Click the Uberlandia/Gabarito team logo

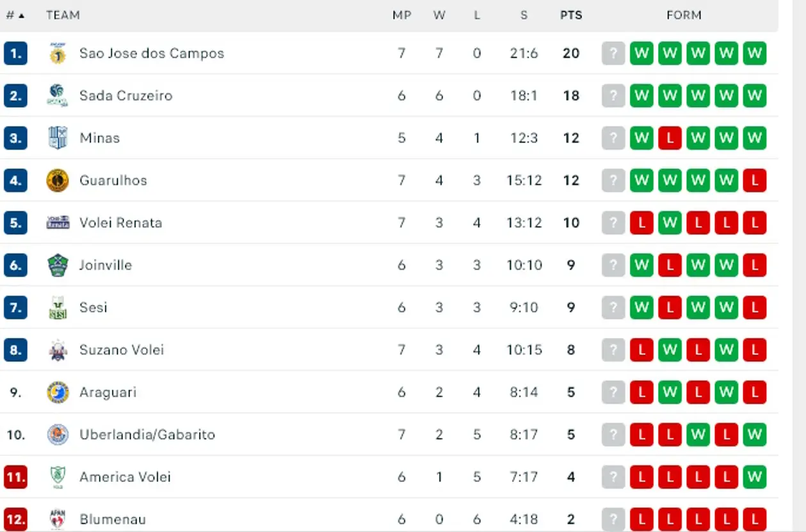[x=58, y=435]
